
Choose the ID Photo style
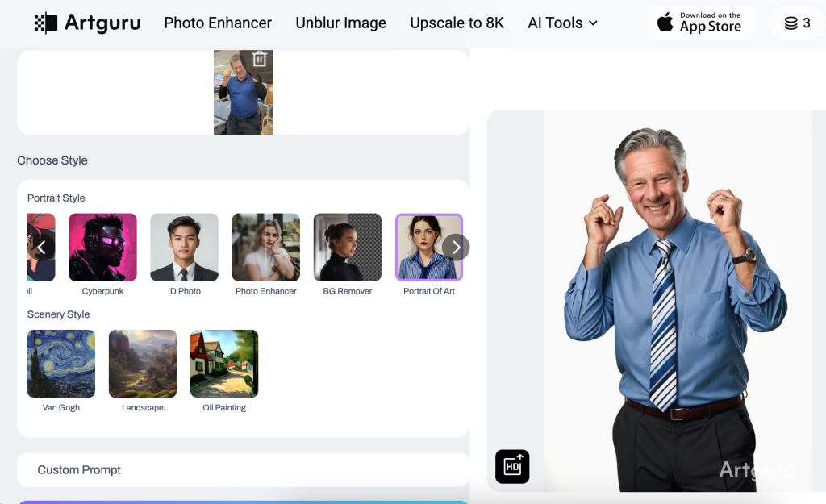click(x=184, y=247)
